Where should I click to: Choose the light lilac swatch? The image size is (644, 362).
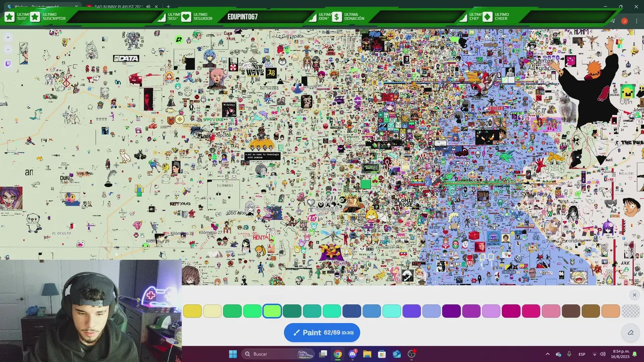491,311
